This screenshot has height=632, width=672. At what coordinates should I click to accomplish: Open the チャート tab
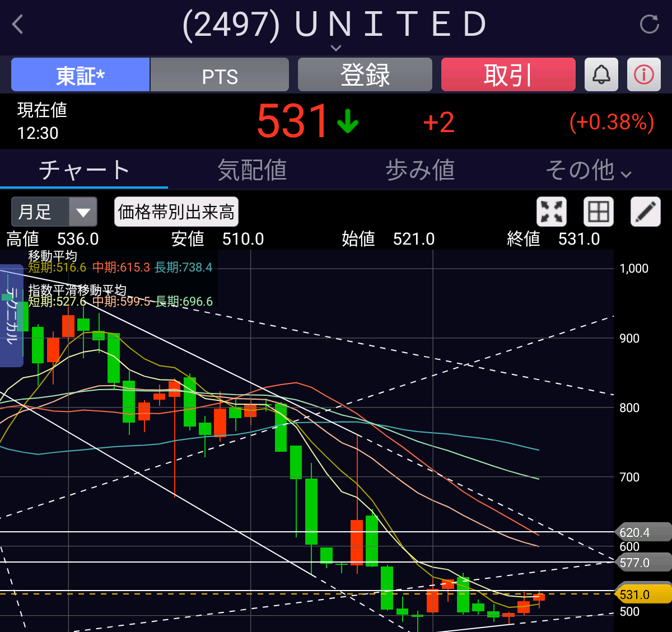click(x=84, y=170)
